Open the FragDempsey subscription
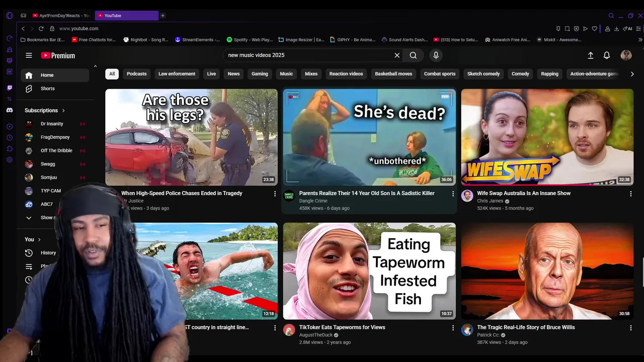644x362 pixels. point(55,137)
